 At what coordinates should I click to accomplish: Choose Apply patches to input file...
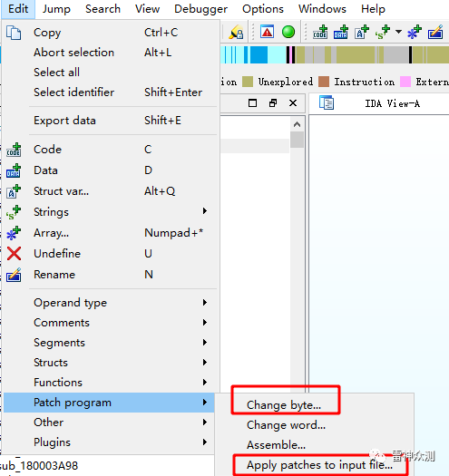pyautogui.click(x=319, y=465)
